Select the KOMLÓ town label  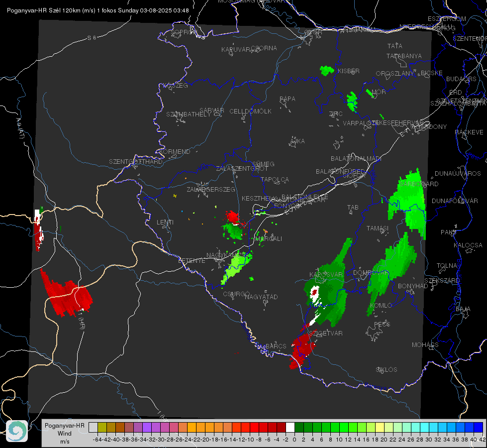[381, 306]
